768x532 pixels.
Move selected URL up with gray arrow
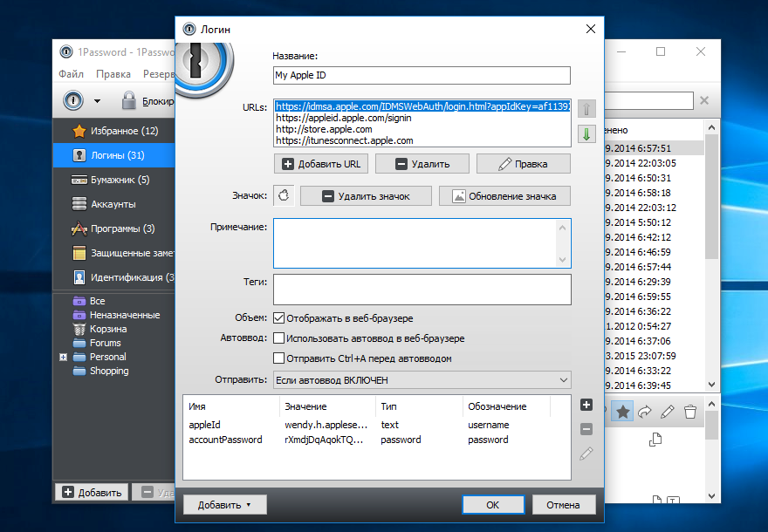click(x=586, y=109)
